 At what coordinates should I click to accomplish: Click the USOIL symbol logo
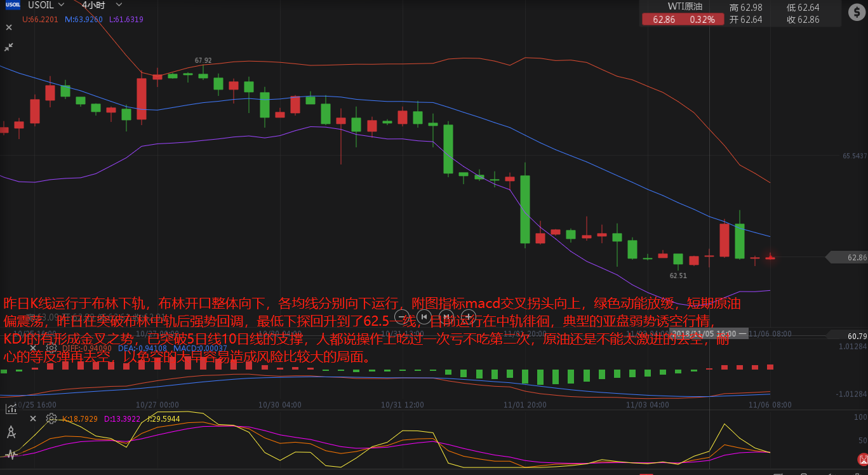tap(13, 5)
